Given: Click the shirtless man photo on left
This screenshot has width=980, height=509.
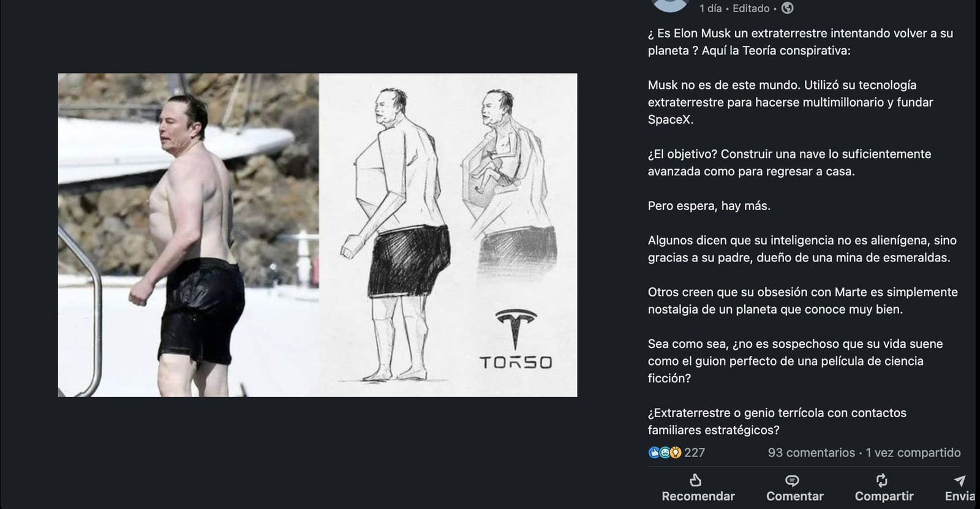Looking at the screenshot, I should (188, 235).
